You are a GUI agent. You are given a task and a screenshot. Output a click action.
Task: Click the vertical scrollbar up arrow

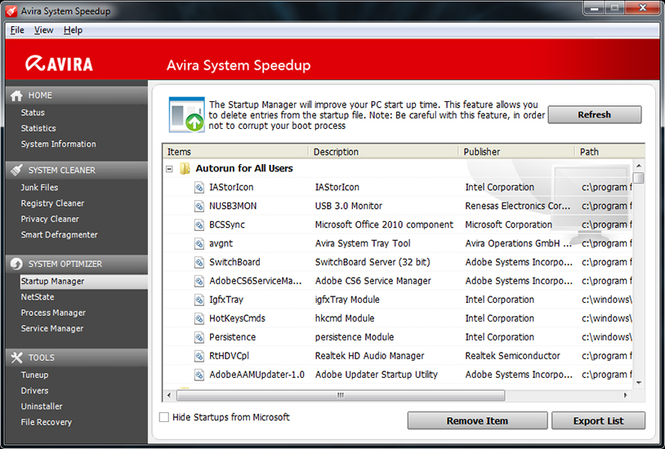(x=639, y=165)
